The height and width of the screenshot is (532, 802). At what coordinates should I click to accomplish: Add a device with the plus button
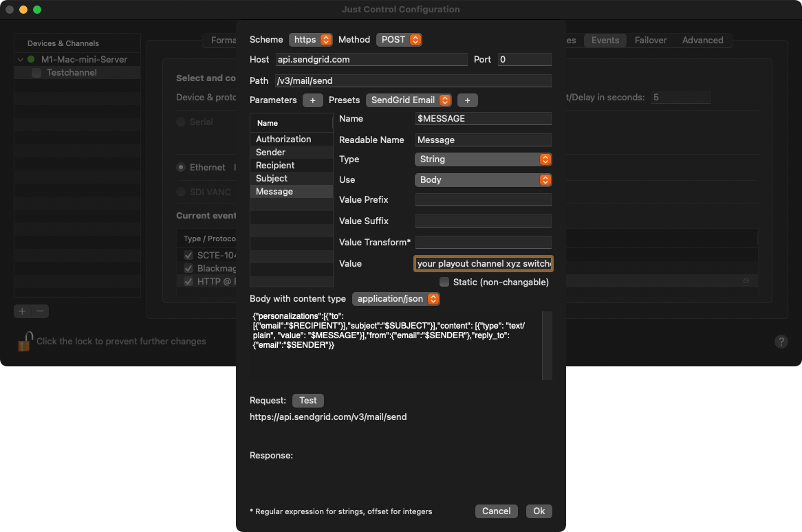[22, 311]
